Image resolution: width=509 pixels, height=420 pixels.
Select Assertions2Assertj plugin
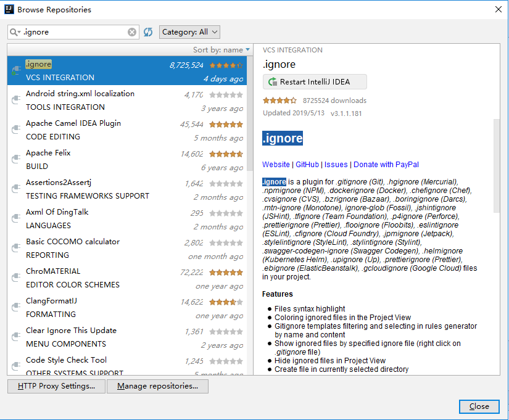point(127,189)
